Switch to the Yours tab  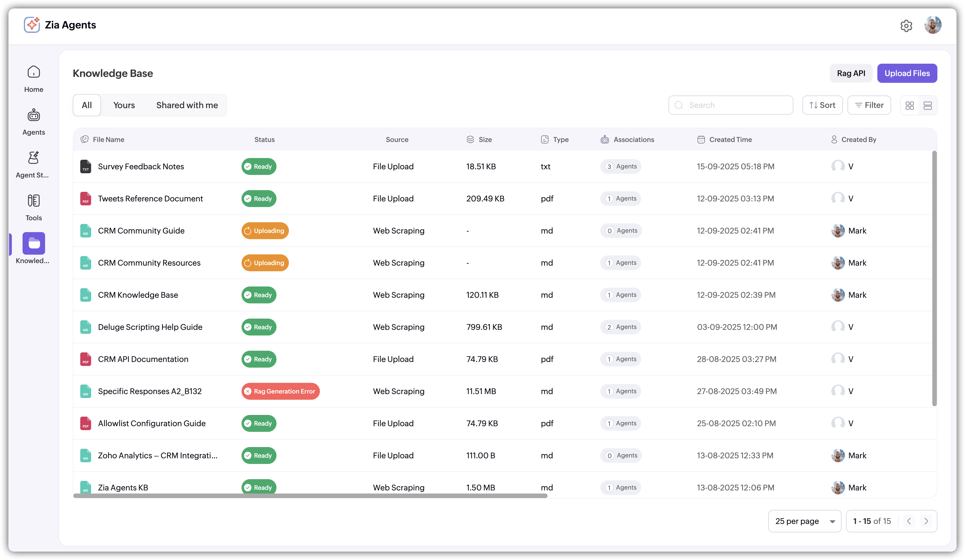tap(124, 105)
